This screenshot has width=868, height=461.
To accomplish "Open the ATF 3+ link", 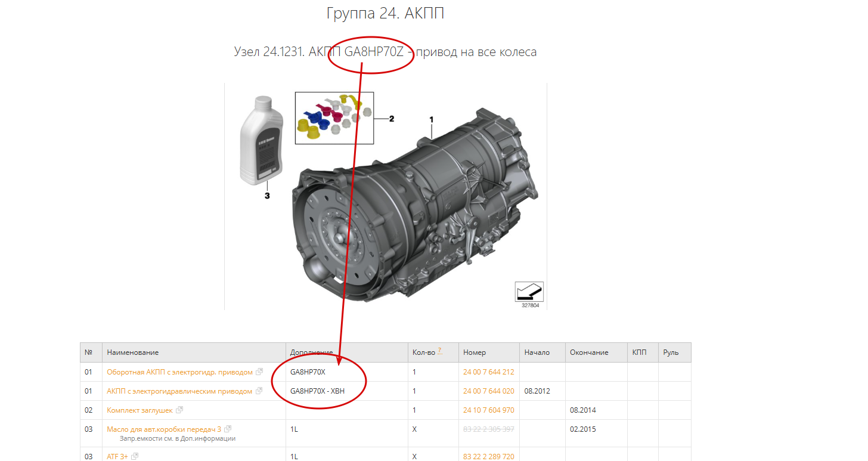I will click(117, 456).
